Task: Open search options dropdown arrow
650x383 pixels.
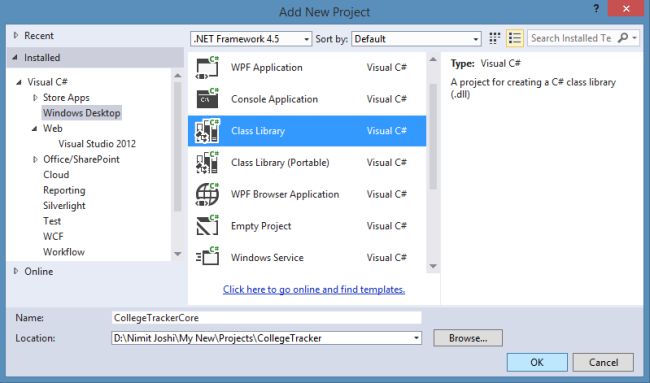Action: (634, 38)
